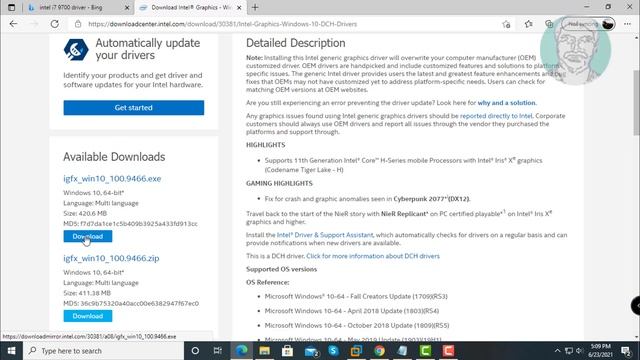
Task: Download the igfx_win10 .zip driver file
Action: pyautogui.click(x=88, y=316)
